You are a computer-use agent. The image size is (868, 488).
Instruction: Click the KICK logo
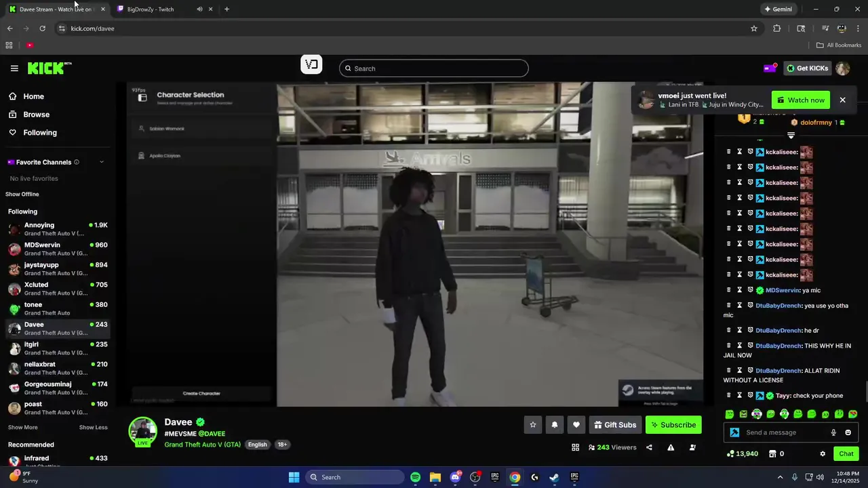coord(50,68)
